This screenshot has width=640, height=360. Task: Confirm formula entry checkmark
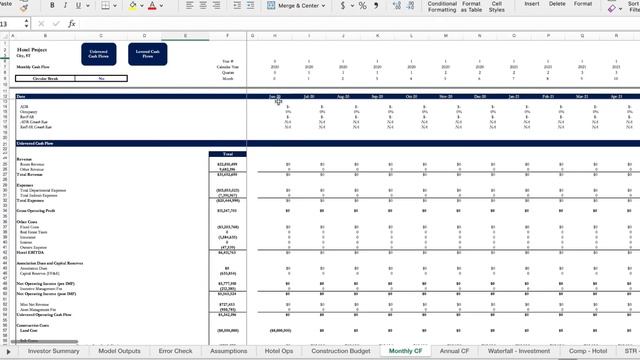(56, 24)
